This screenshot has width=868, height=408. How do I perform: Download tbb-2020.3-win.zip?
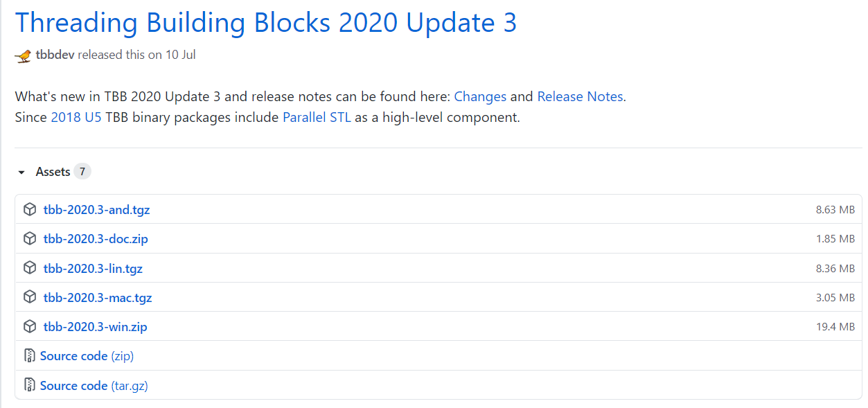[94, 326]
